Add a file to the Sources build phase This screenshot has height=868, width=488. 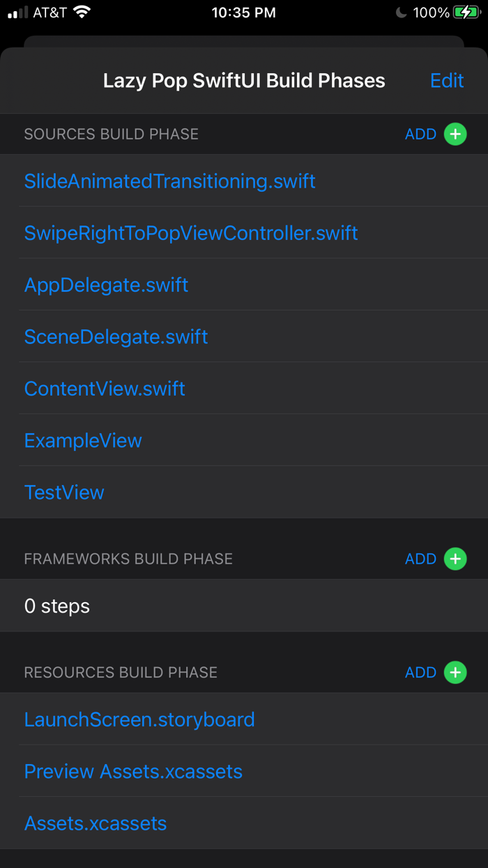[x=455, y=134]
